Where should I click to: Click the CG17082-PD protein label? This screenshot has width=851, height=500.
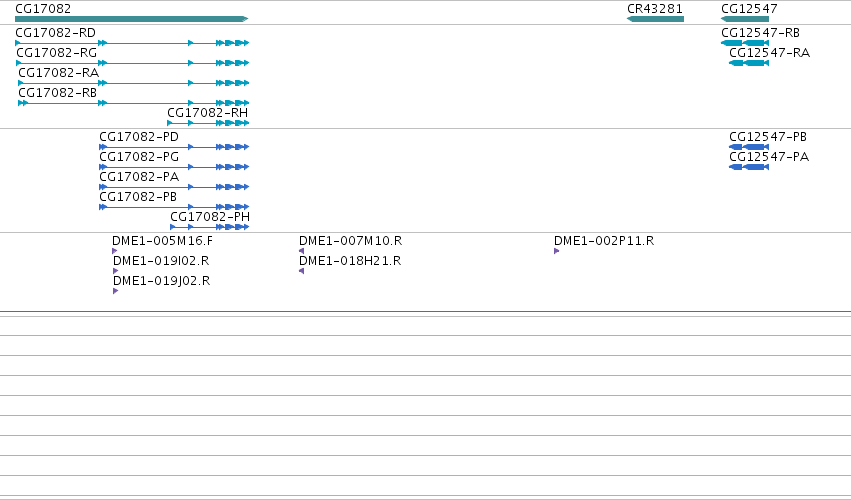(x=139, y=137)
